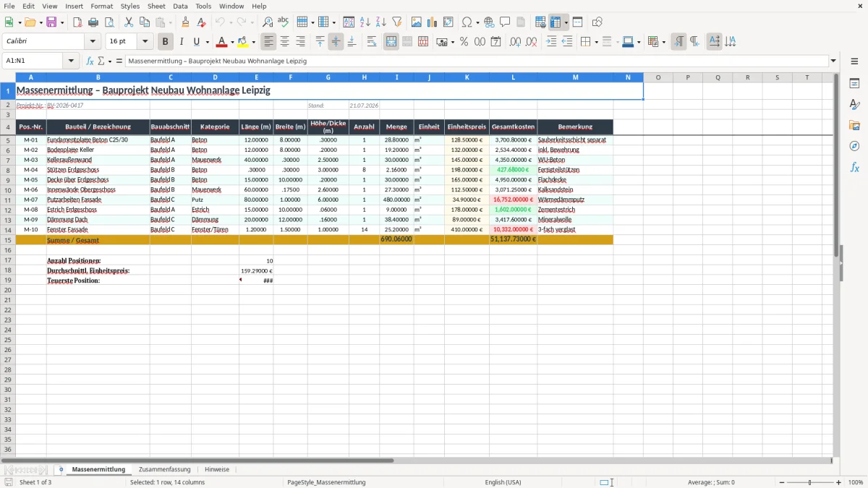Click the Draw Functions shapes icon
This screenshot has width=868, height=488.
point(597,22)
